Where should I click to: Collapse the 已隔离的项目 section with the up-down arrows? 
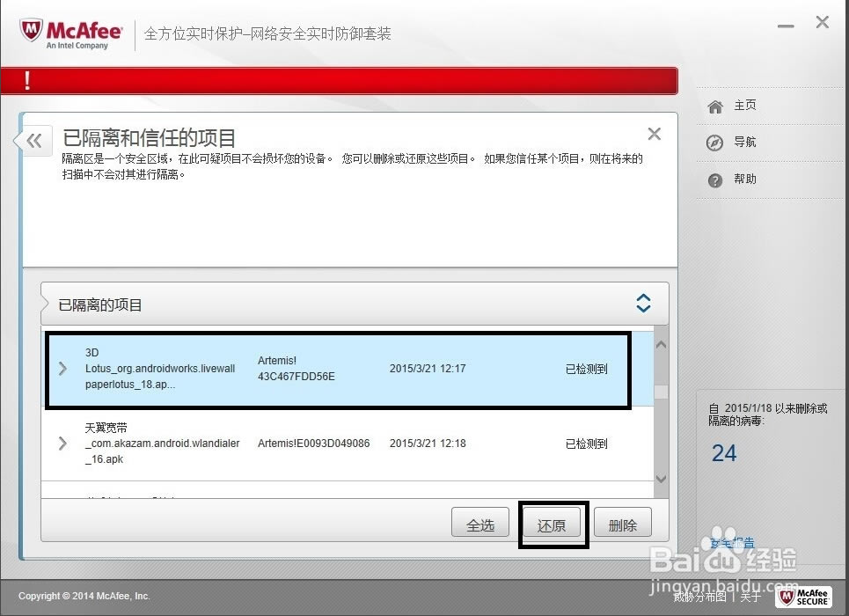643,304
